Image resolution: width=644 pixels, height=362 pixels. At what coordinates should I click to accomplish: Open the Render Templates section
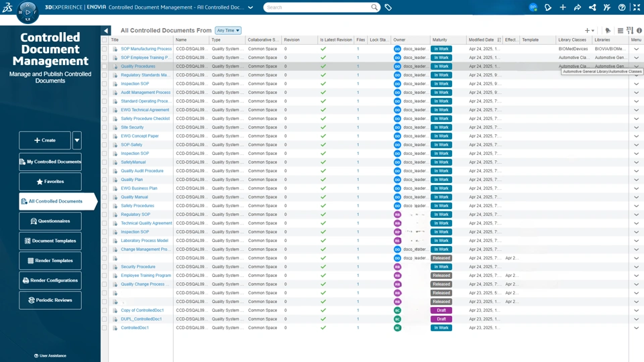pos(50,261)
